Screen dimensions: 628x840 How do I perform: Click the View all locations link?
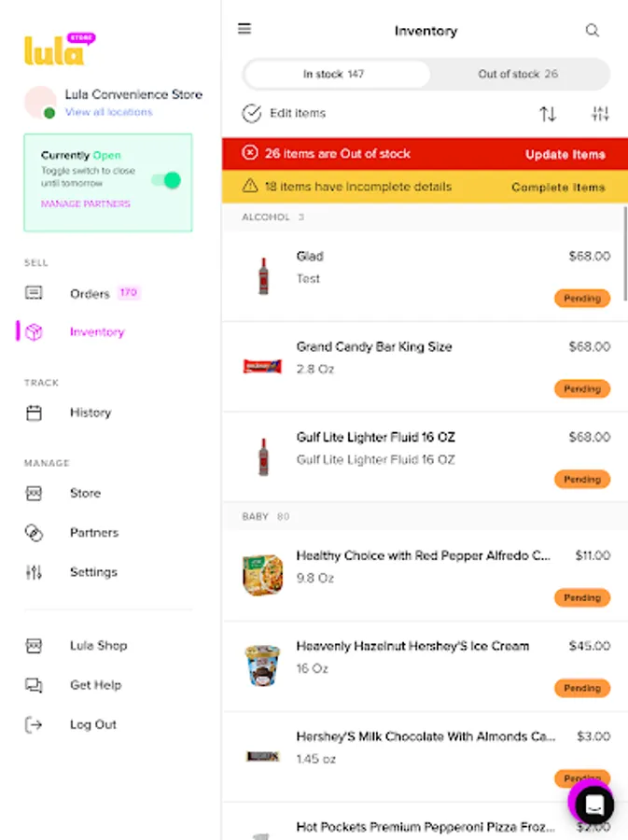108,112
